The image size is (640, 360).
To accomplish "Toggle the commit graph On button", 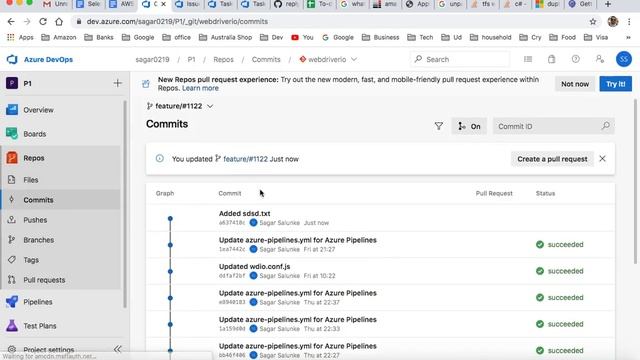I will point(469,127).
